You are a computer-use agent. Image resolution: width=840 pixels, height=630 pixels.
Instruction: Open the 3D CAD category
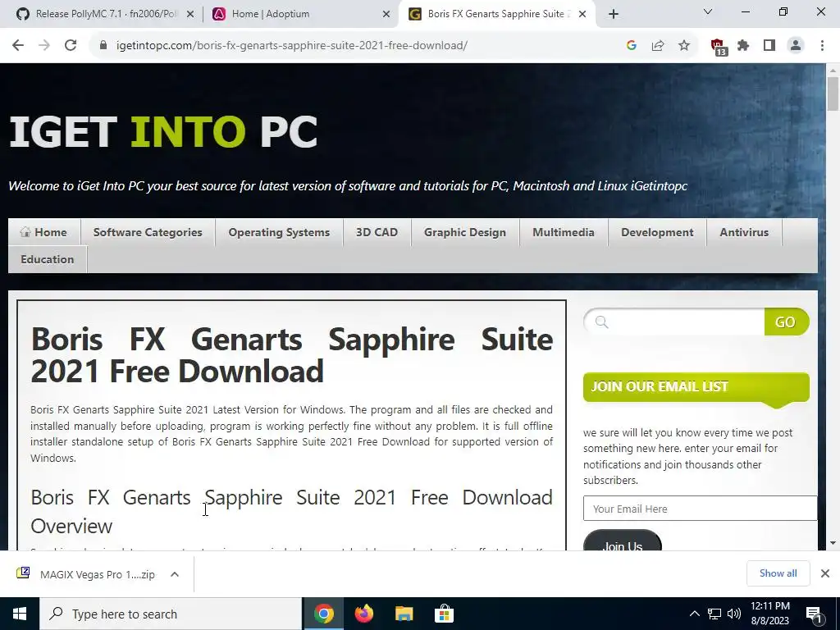point(377,232)
